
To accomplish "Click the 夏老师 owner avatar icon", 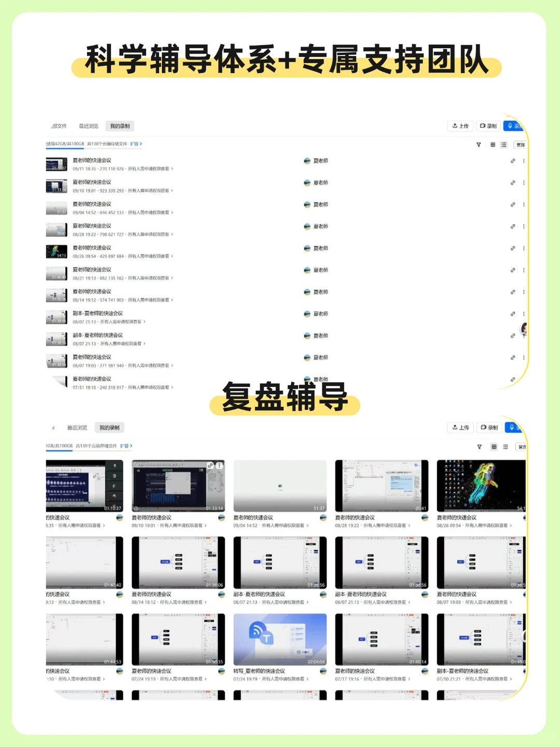I will pos(307,161).
